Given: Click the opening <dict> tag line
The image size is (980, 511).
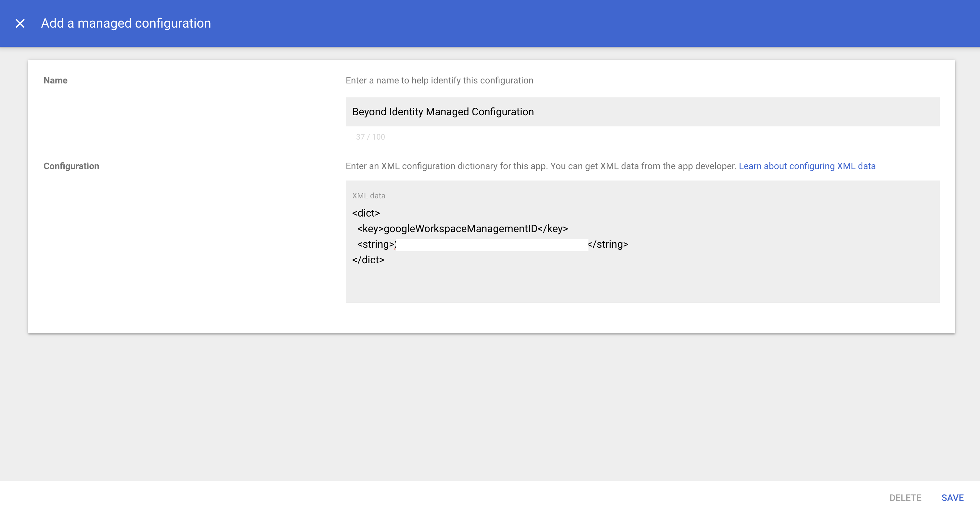Looking at the screenshot, I should (366, 213).
